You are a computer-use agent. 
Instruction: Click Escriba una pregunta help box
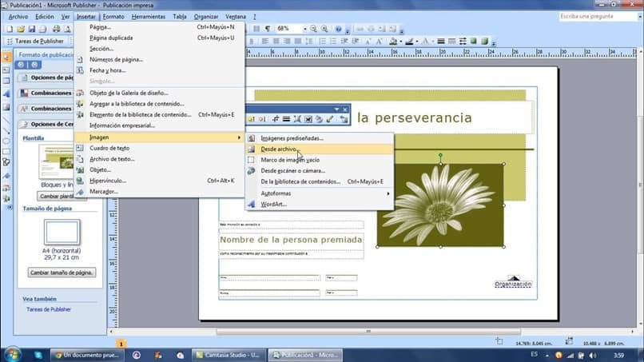click(598, 17)
